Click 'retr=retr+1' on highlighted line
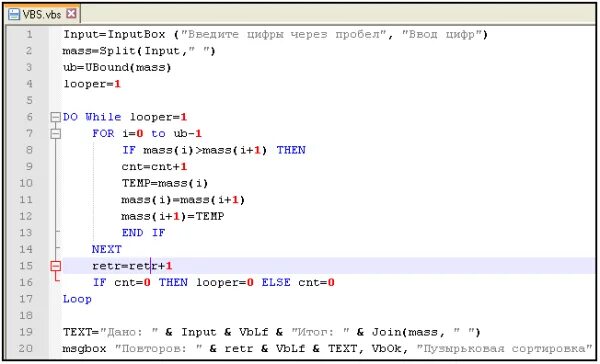The height and width of the screenshot is (364, 600). (132, 266)
